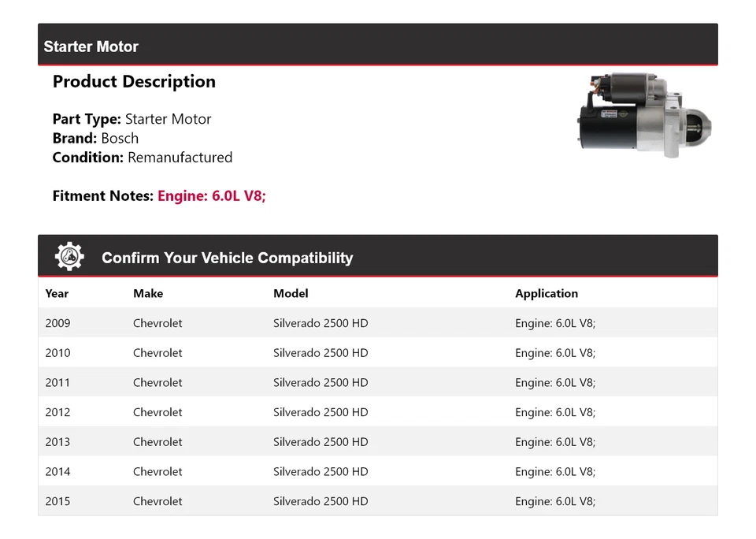This screenshot has height=539, width=756.
Task: Select the Product Description heading
Action: [x=134, y=81]
